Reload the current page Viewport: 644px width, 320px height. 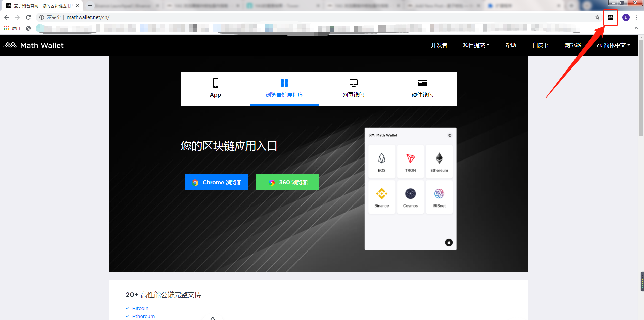pos(28,17)
